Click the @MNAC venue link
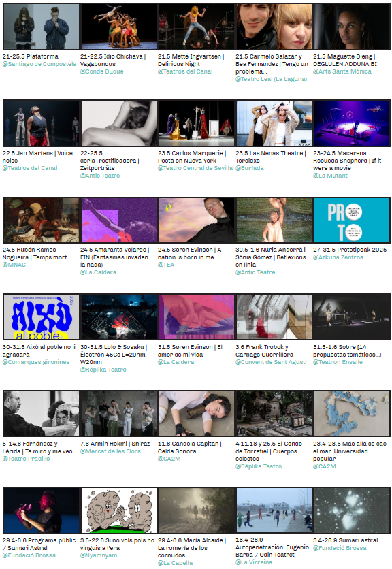The image size is (392, 569). tap(14, 265)
